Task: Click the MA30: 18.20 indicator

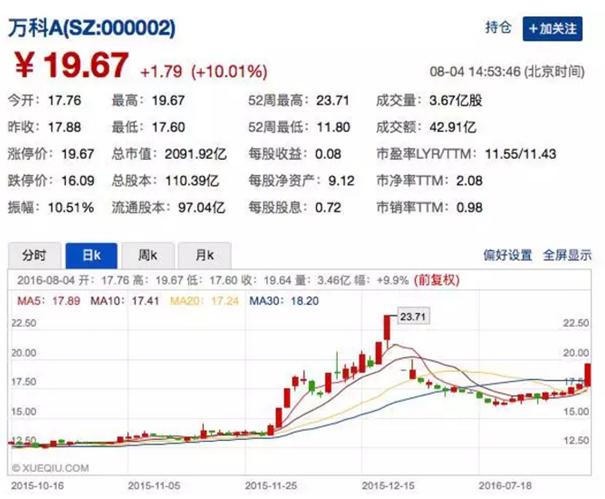Action: 284,301
